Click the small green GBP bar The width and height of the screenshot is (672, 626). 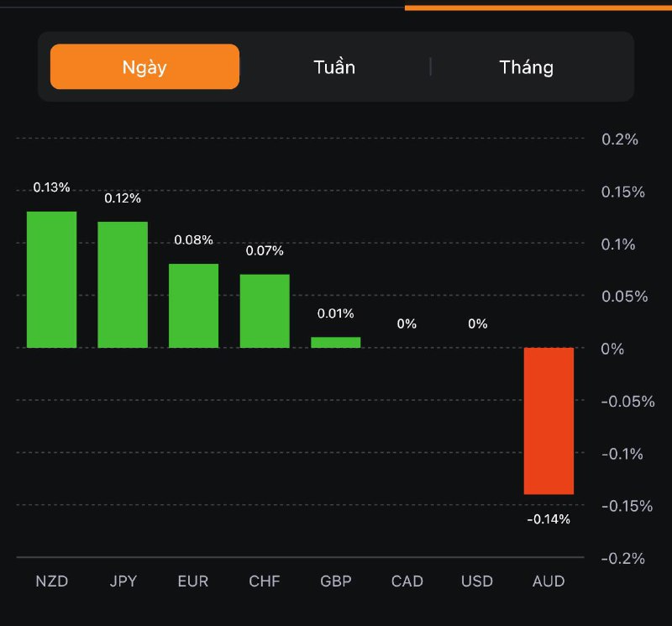pos(335,343)
